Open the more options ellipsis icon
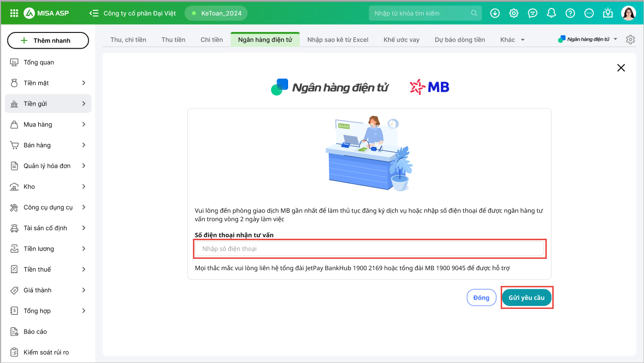Viewport: 644px width, 363px height. pyautogui.click(x=589, y=13)
